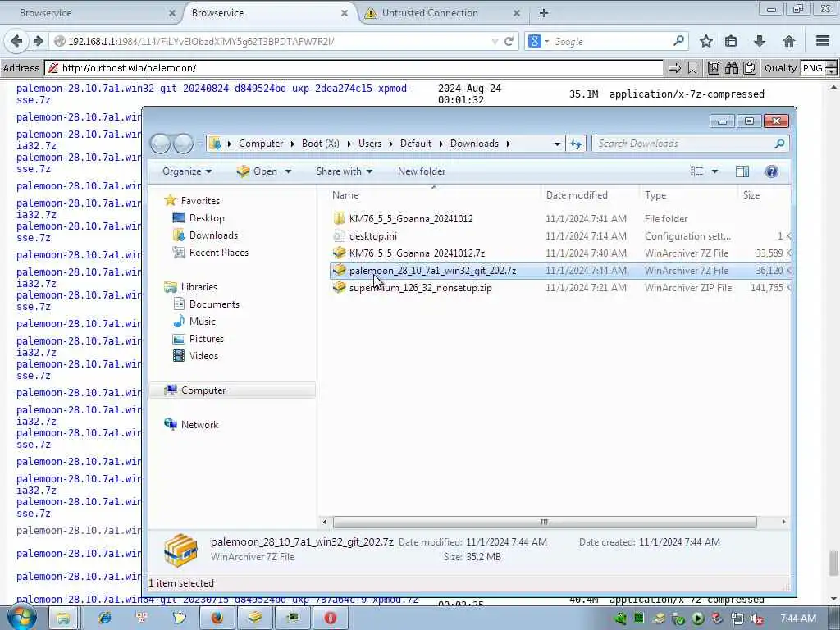
Task: Expand path arrow after Computer breadcrumb
Action: (293, 144)
